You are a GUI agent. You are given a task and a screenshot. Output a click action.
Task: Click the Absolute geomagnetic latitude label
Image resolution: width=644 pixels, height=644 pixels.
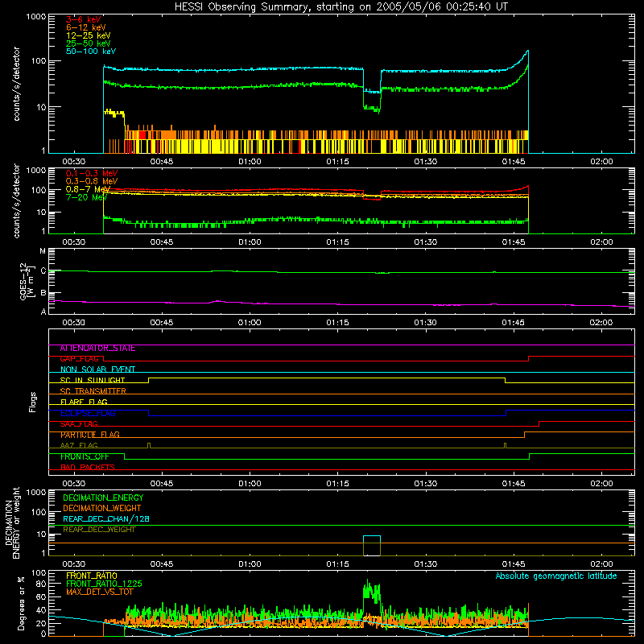pos(556,576)
